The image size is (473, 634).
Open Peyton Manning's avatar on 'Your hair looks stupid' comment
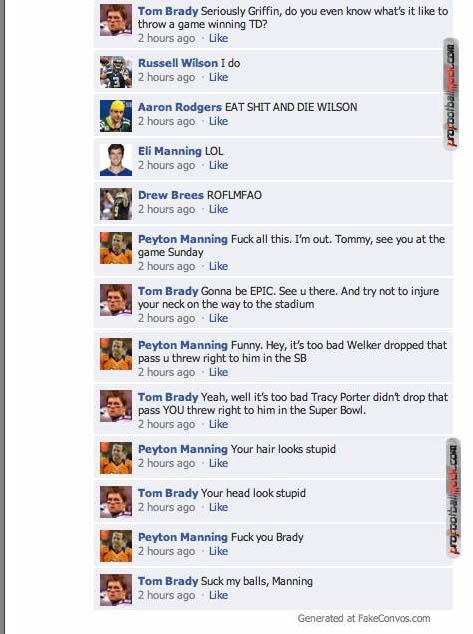(116, 458)
